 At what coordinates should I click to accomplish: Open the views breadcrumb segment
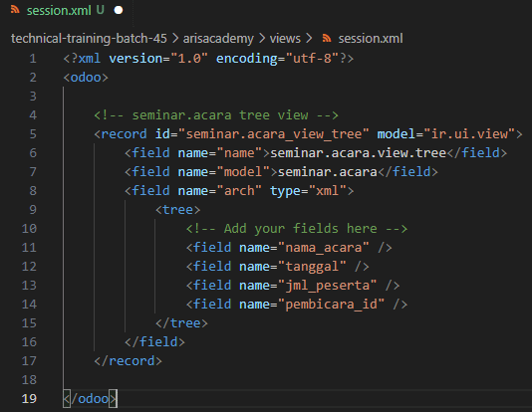tap(285, 39)
